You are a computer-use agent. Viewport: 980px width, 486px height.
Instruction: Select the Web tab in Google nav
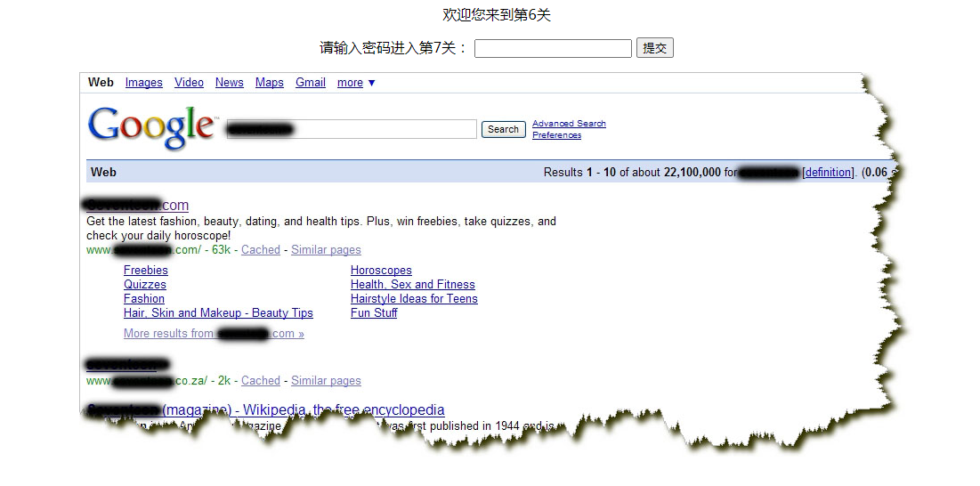tap(101, 83)
